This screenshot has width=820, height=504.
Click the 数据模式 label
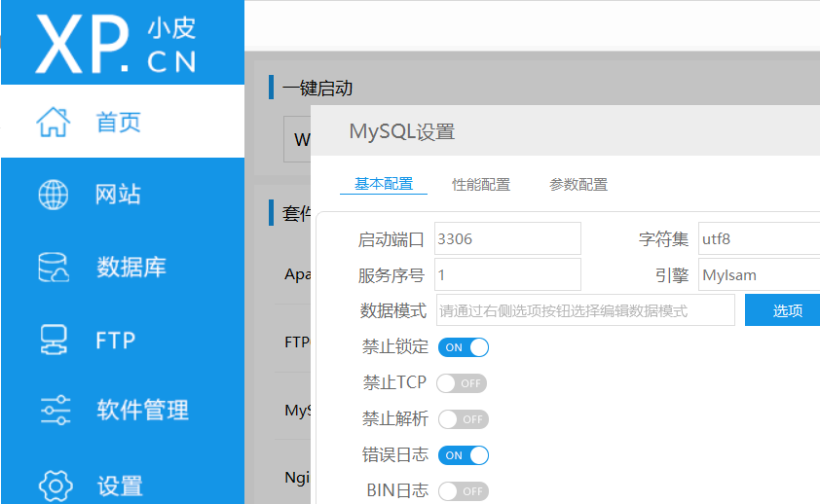(392, 310)
